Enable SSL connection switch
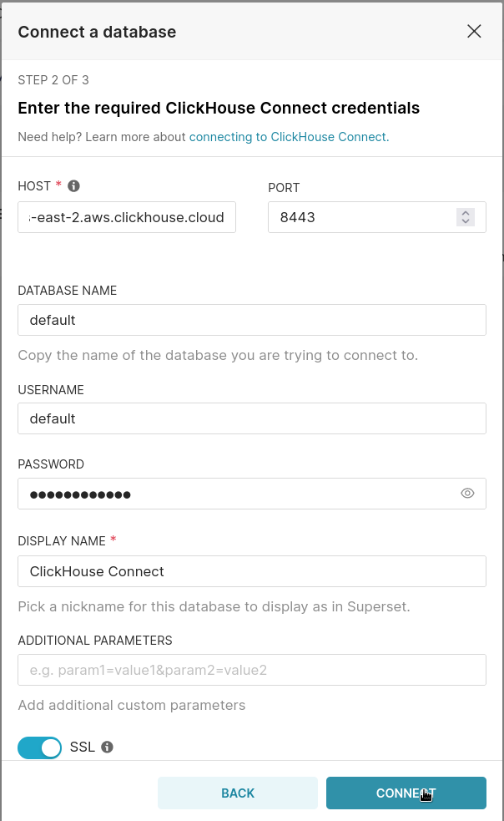This screenshot has height=821, width=504. coord(39,747)
